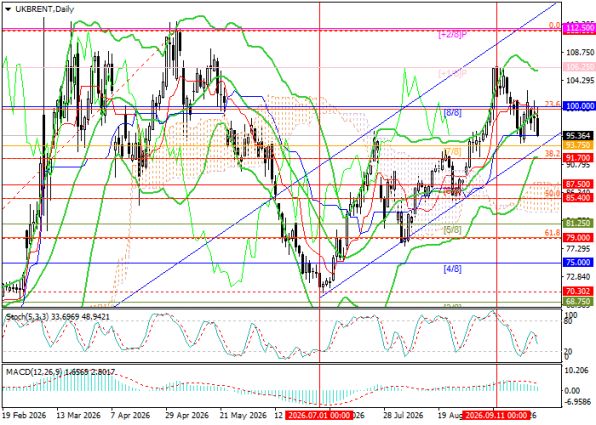Click the 104.295 price scale value
The image size is (596, 425).
pyautogui.click(x=579, y=81)
